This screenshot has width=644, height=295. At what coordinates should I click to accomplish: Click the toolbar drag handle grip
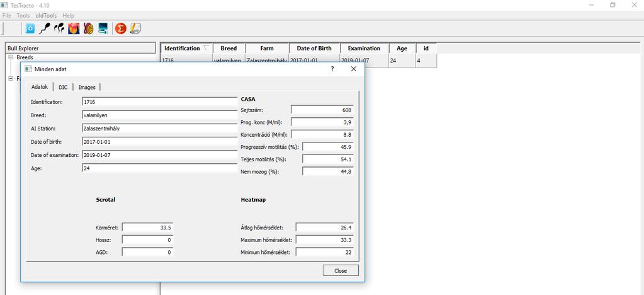point(3,28)
